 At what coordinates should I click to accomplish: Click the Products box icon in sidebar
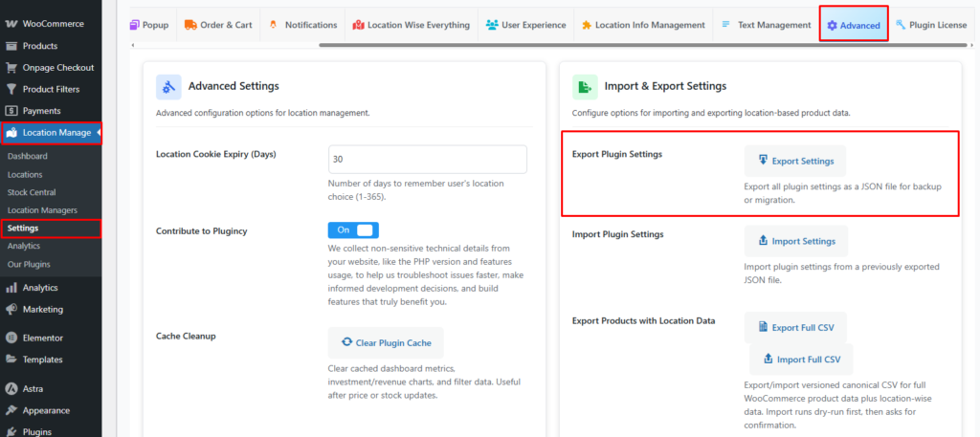11,45
